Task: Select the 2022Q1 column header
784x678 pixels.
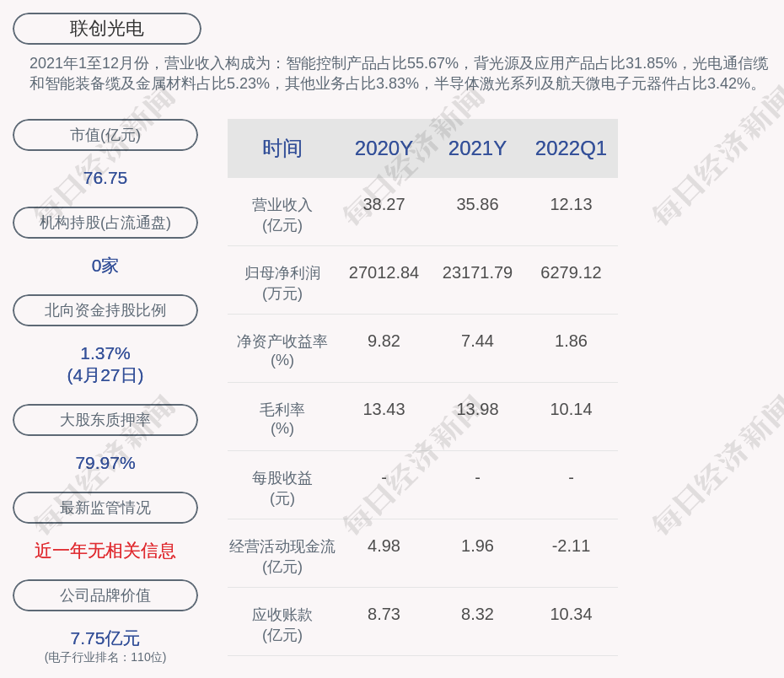Action: [571, 148]
